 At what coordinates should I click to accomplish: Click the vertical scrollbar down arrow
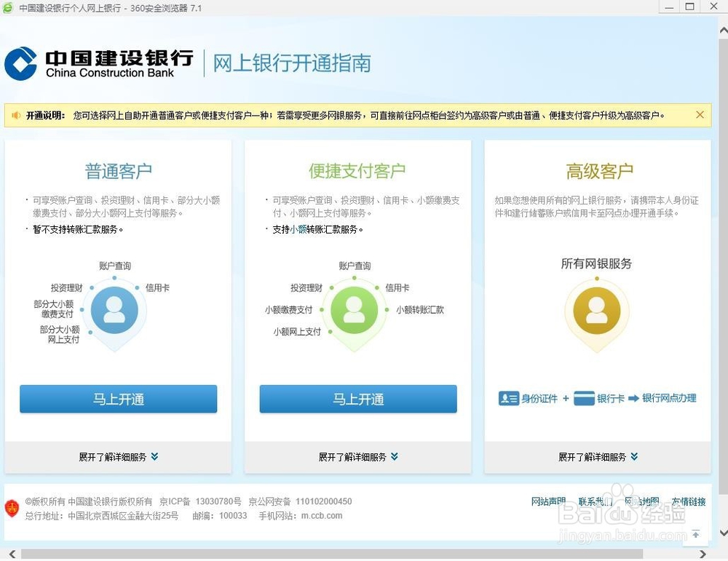pos(724,533)
